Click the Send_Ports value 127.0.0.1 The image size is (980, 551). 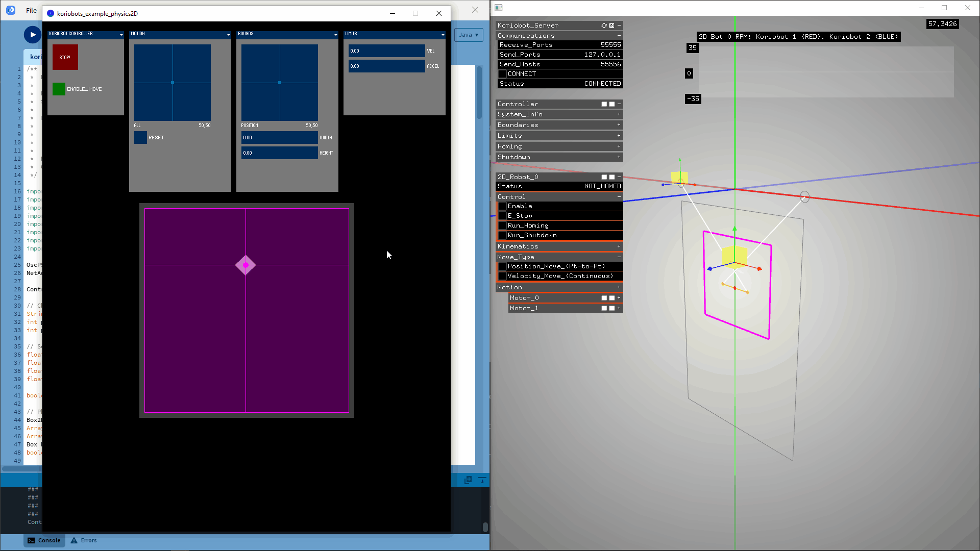[x=602, y=55]
